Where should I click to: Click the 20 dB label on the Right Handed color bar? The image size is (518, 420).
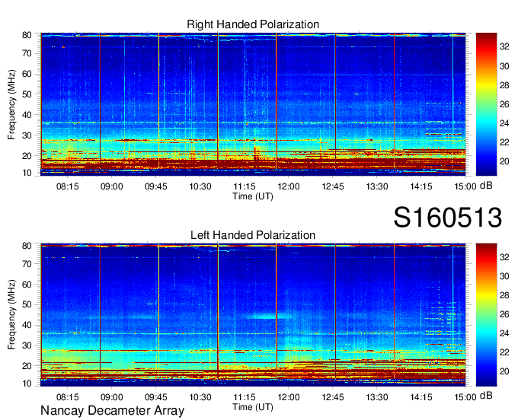coord(504,161)
